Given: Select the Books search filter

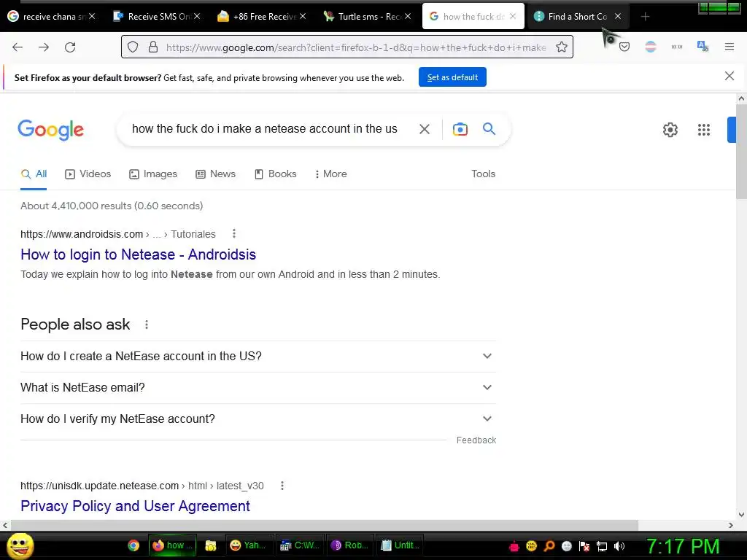Looking at the screenshot, I should [275, 174].
